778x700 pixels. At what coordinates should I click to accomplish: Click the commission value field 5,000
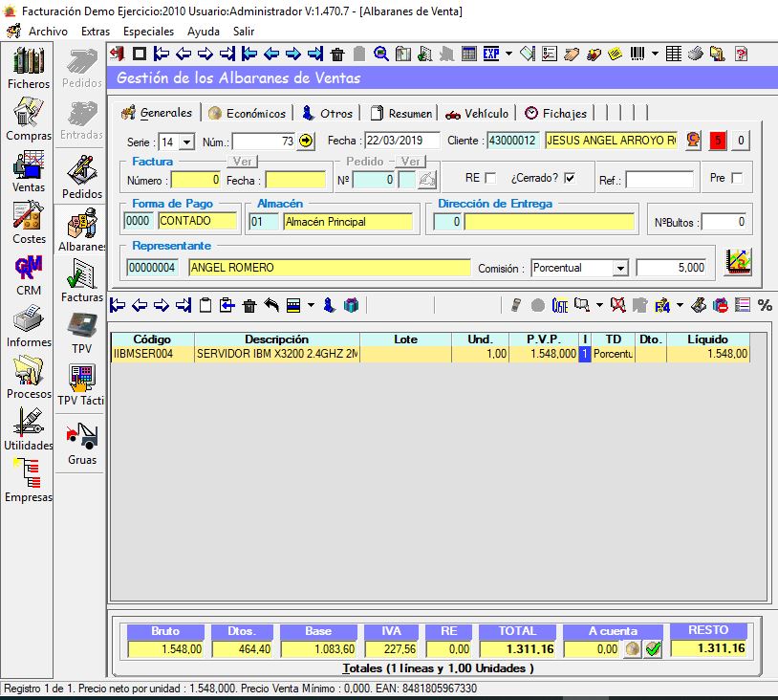click(x=671, y=268)
